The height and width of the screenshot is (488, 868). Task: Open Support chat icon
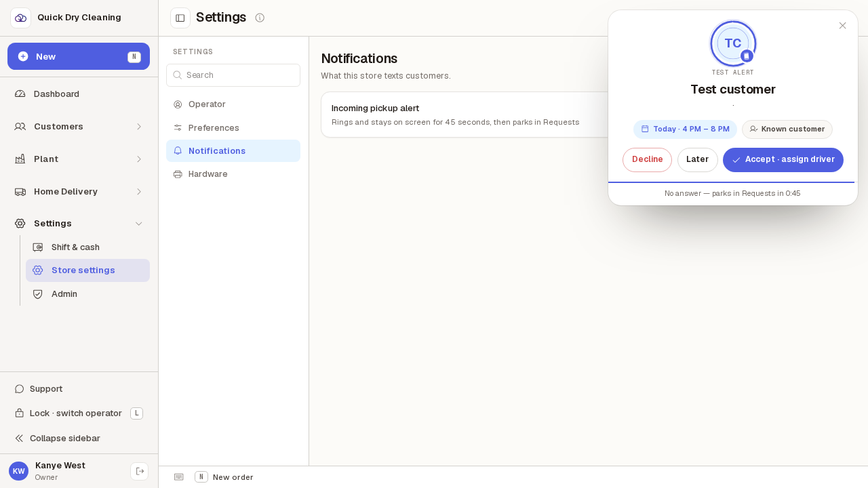click(x=20, y=389)
